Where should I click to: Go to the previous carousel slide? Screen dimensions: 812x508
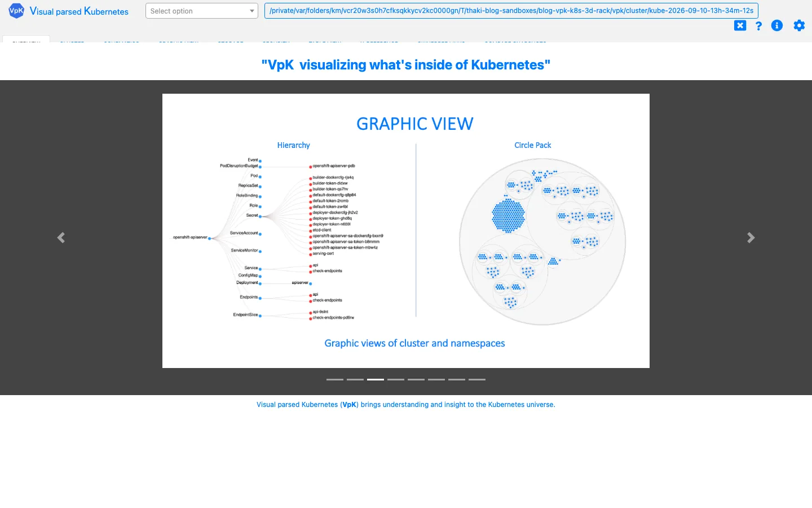(x=61, y=238)
